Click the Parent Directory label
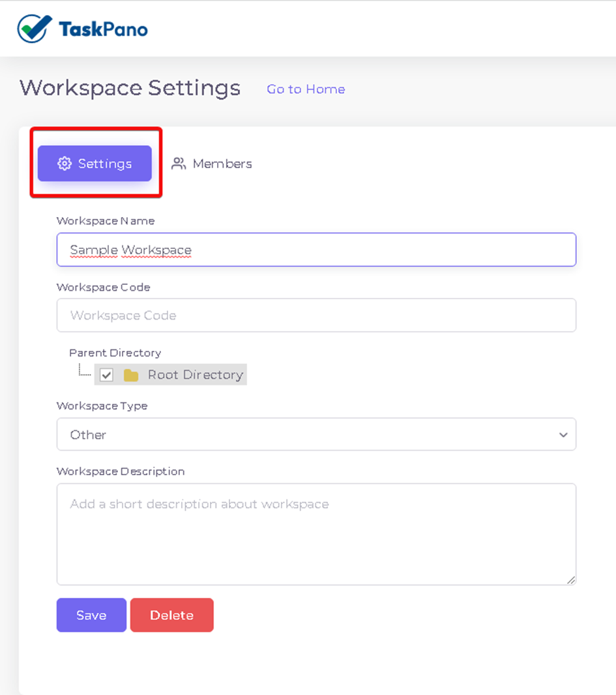This screenshot has height=695, width=616. [115, 353]
